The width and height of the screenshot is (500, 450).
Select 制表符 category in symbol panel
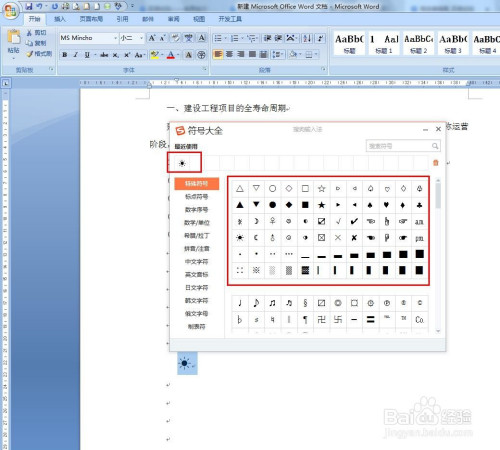[x=197, y=327]
